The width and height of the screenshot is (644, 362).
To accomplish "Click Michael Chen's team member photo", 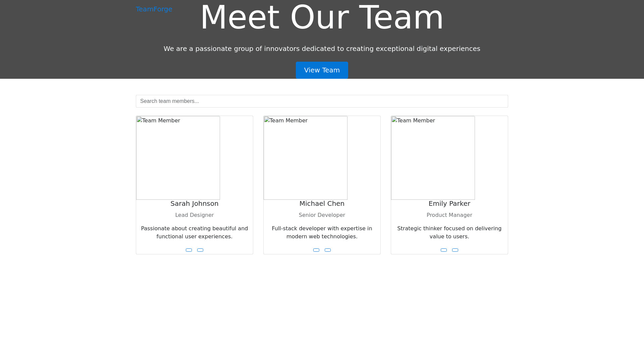I will tap(306, 158).
